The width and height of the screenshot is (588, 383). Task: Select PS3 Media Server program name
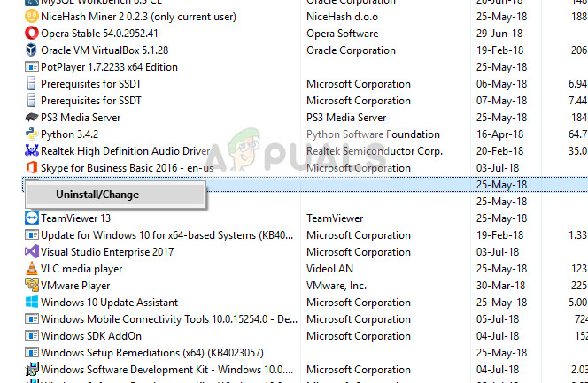coord(81,118)
